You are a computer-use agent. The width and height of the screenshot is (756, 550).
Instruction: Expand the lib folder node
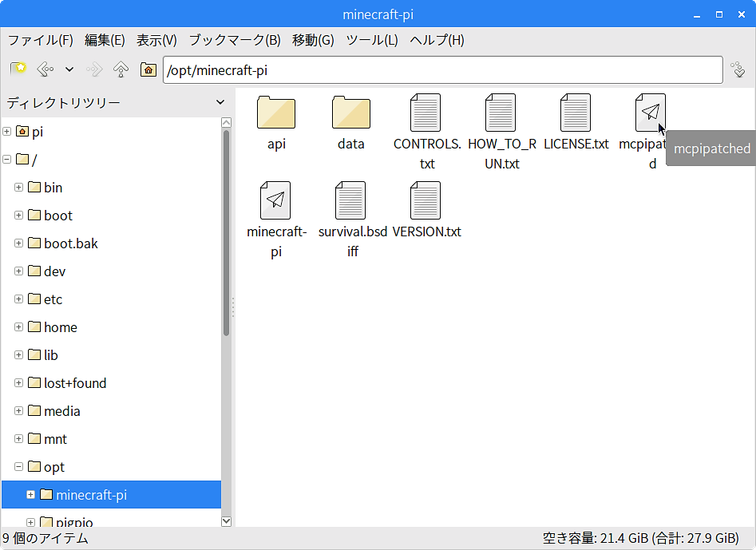pyautogui.click(x=19, y=354)
